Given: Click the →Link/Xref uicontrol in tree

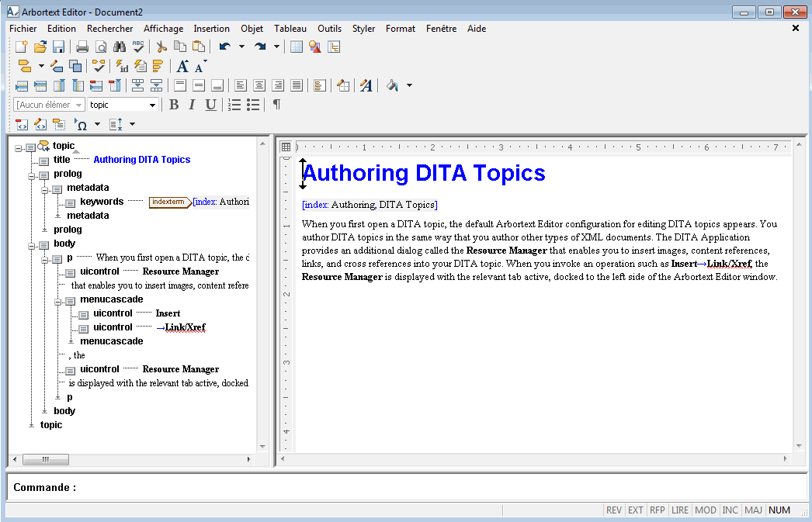Looking at the screenshot, I should tap(181, 327).
